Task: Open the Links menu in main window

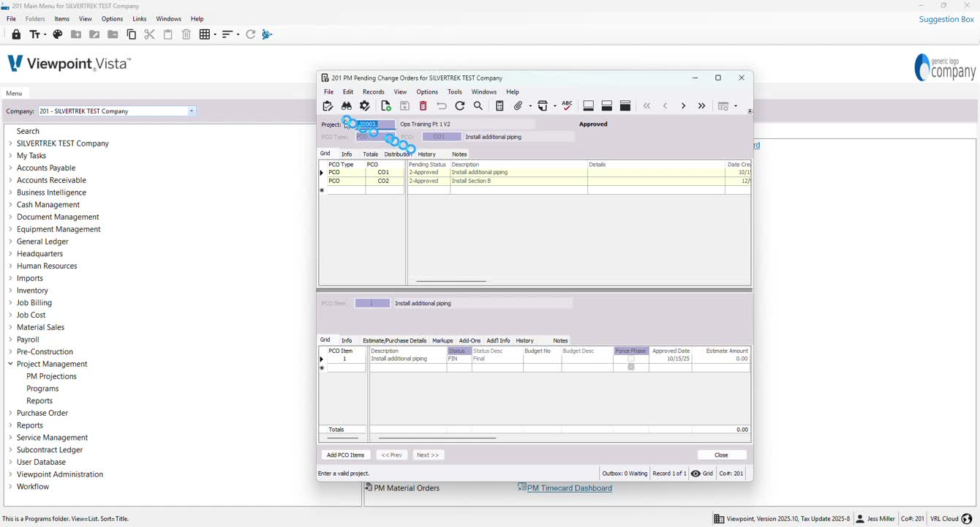Action: pos(139,19)
